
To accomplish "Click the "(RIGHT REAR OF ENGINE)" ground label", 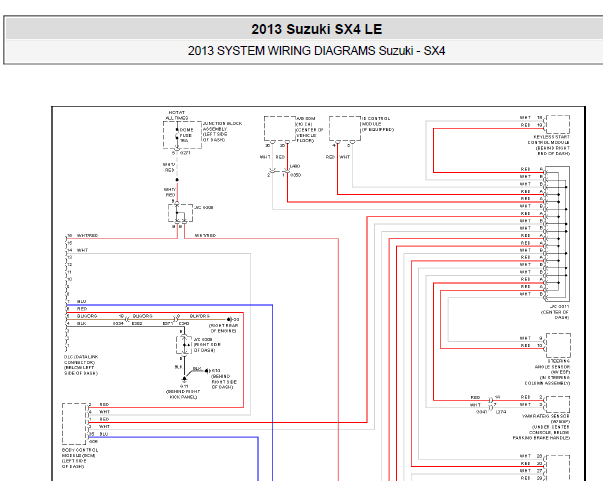I will [x=223, y=328].
